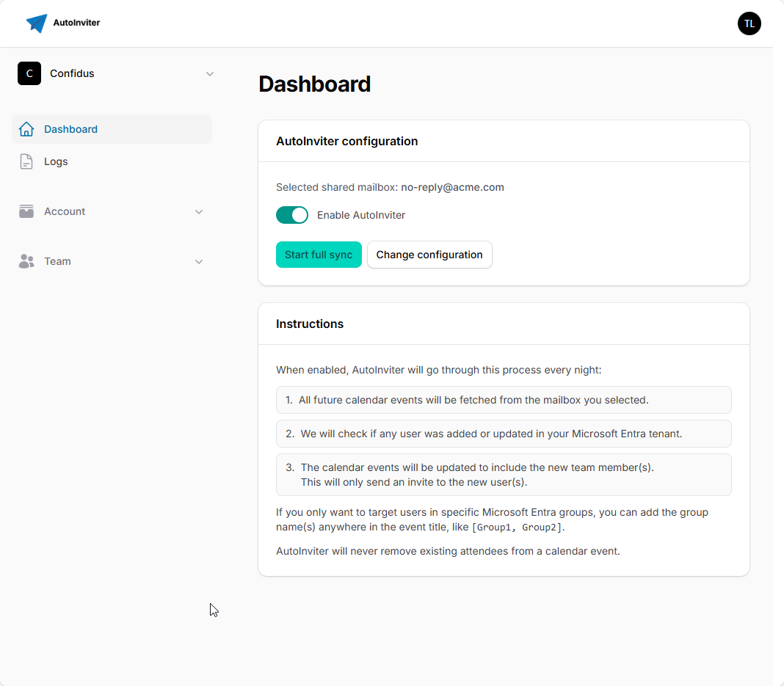Screen dimensions: 784x686
Task: Open the Logs page from sidebar
Action: tap(56, 161)
